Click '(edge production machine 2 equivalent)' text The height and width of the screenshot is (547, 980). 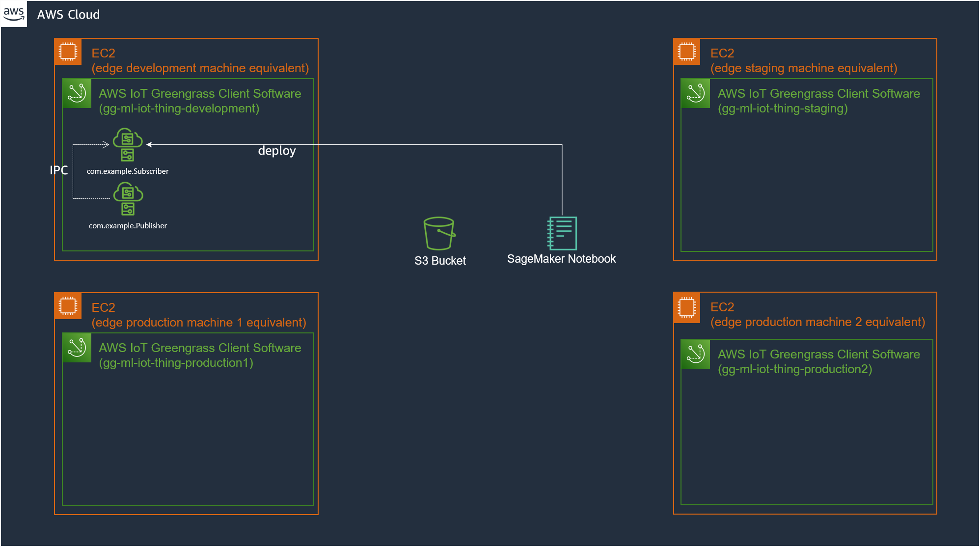[817, 322]
